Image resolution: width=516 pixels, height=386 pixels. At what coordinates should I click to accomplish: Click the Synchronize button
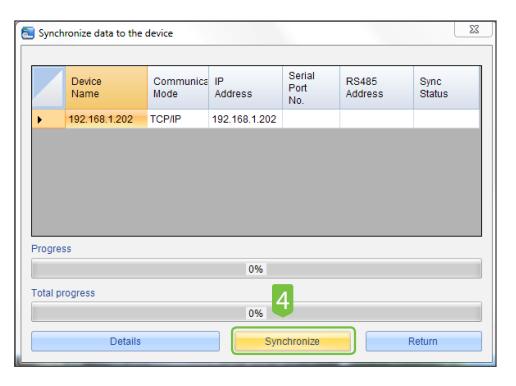pos(292,341)
